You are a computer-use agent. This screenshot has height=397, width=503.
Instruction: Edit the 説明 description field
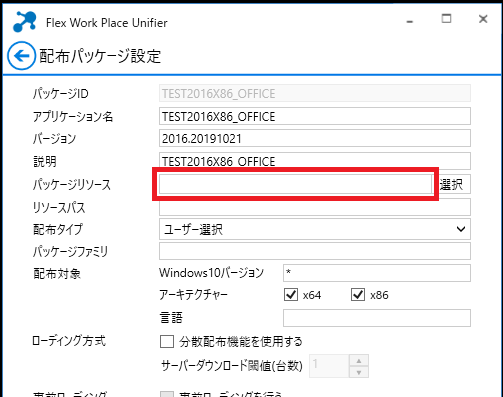[x=315, y=161]
